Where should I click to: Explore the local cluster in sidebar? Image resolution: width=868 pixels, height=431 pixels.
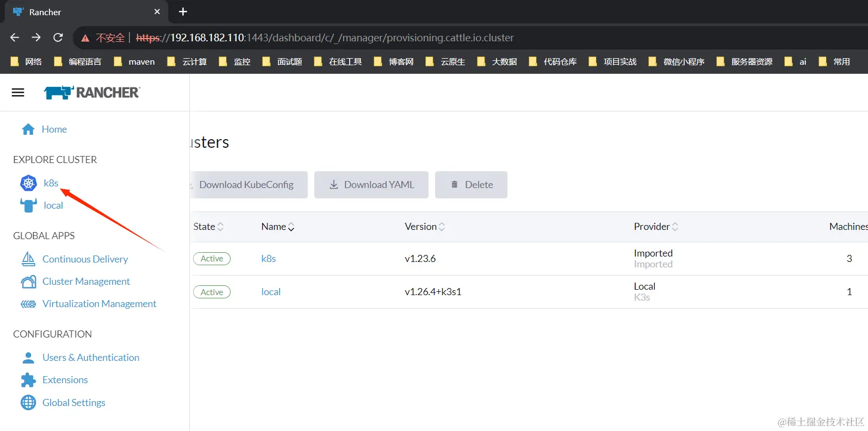[53, 205]
